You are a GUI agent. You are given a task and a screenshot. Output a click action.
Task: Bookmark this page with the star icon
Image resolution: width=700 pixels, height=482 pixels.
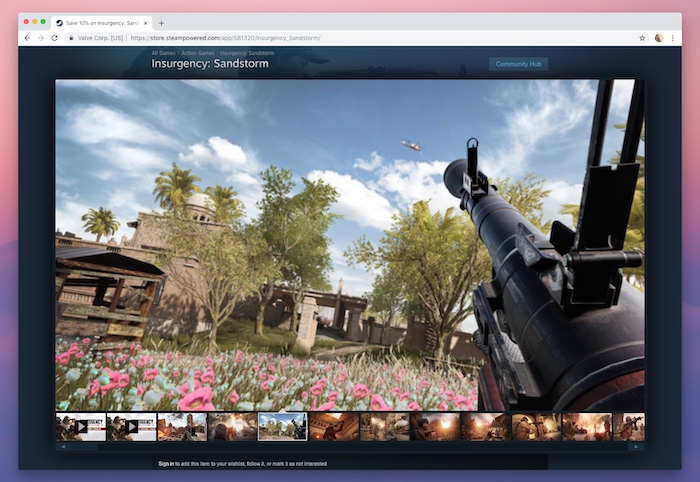642,38
